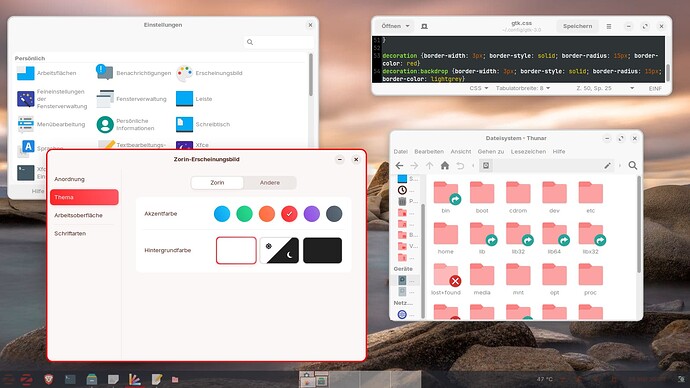Screen dimensions: 690x388
Task: Click the EINF insert mode indicator
Action: point(655,88)
